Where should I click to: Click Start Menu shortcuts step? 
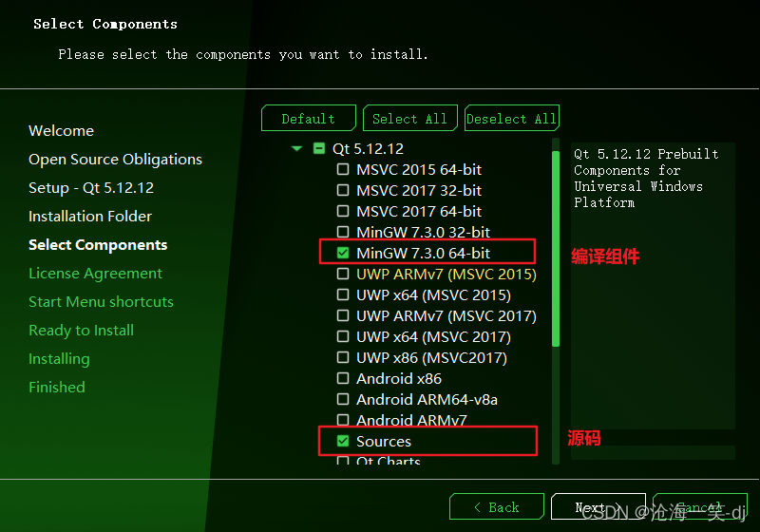point(101,302)
